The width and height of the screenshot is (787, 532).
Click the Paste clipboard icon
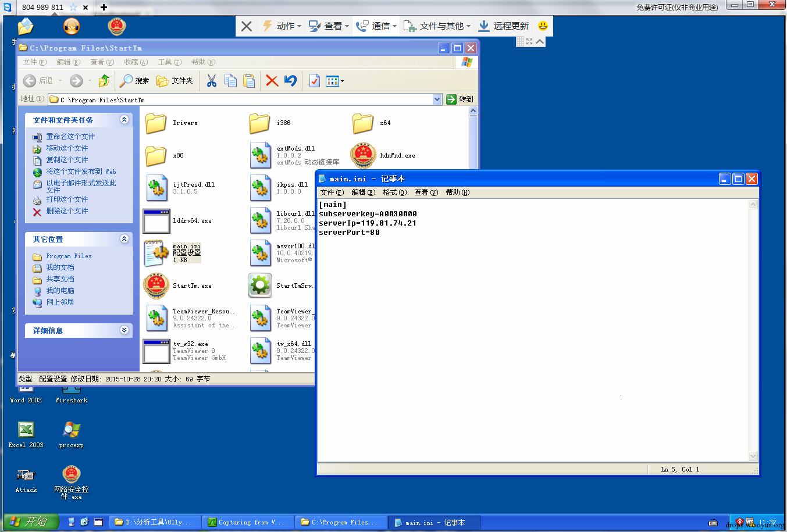[x=249, y=81]
